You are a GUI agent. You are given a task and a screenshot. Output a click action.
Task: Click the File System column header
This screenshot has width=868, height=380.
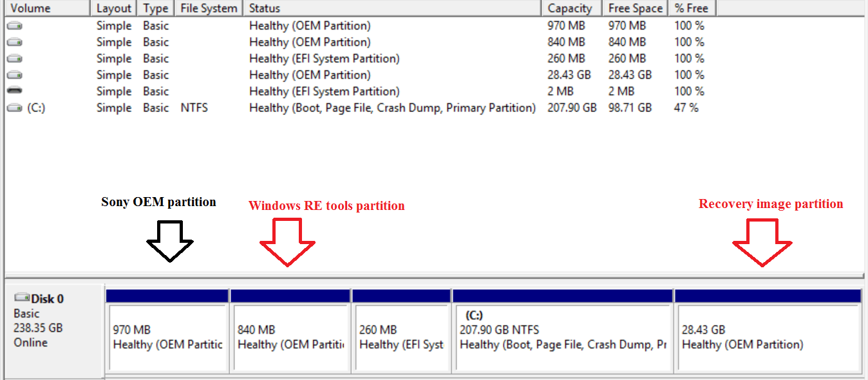pyautogui.click(x=209, y=8)
